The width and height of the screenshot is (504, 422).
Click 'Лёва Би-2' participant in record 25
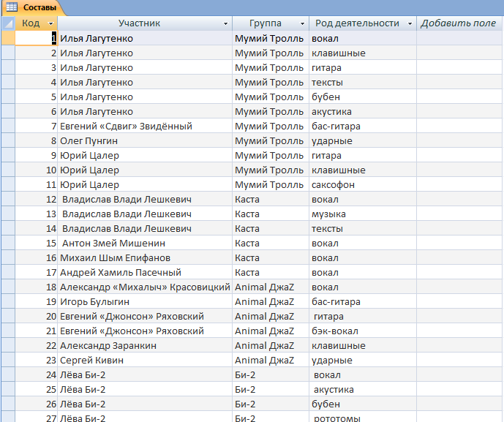point(145,390)
